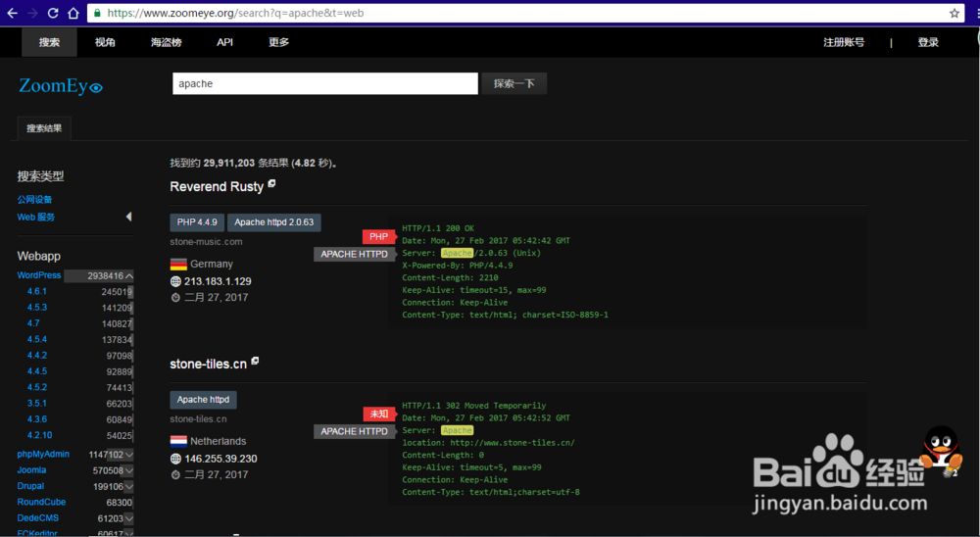This screenshot has height=537, width=980.
Task: Filter WordPress version 3.5.1
Action: [37, 403]
